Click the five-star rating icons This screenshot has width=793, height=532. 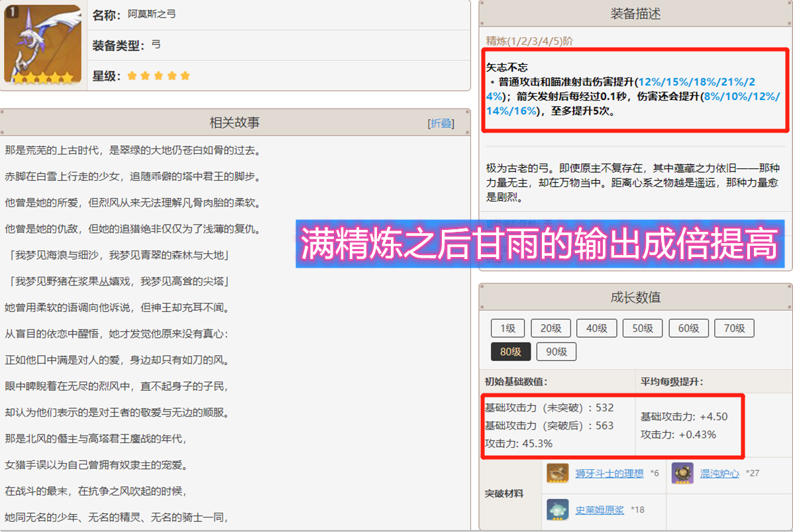(158, 76)
